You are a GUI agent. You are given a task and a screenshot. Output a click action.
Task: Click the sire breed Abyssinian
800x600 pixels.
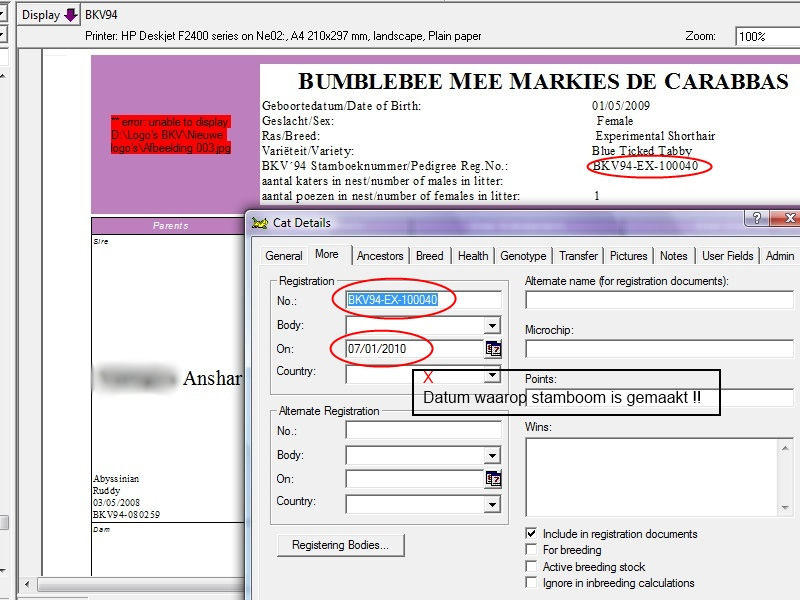tap(116, 479)
